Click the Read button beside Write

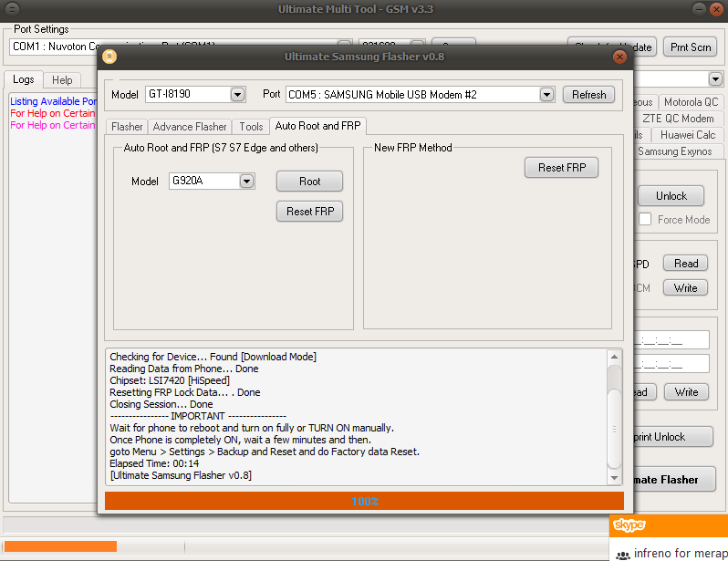[x=685, y=264]
